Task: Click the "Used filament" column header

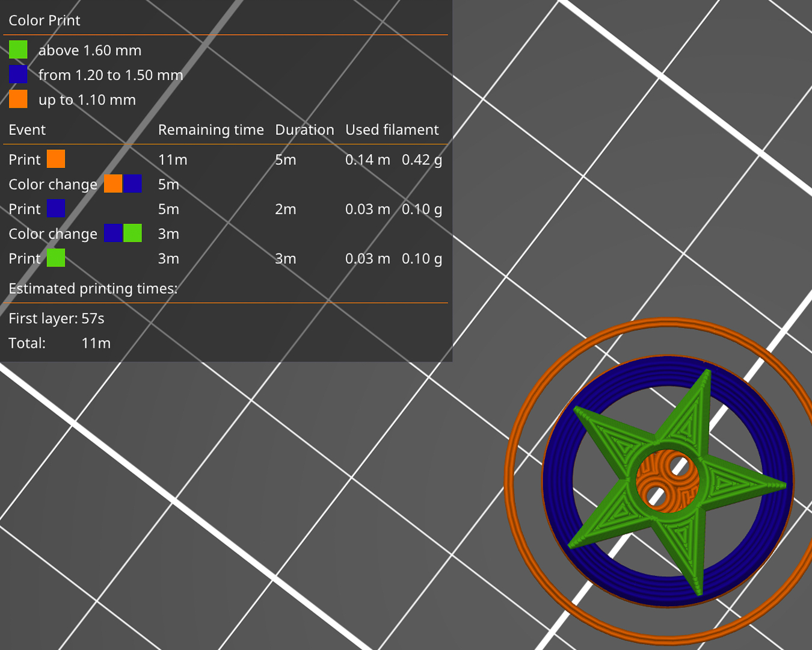Action: click(x=392, y=130)
